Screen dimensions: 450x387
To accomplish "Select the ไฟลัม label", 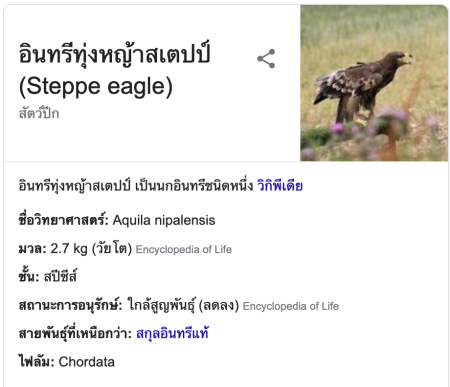I will click(x=36, y=362).
